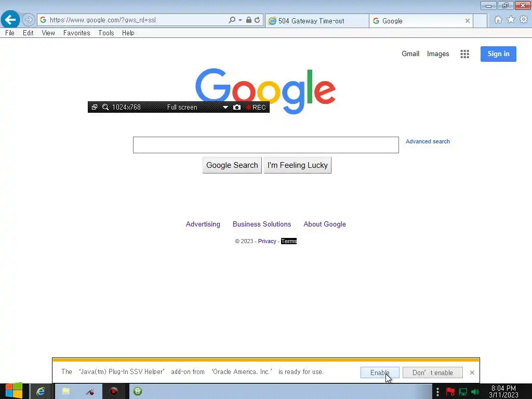This screenshot has width=532, height=399.
Task: Open the Favorites menu
Action: (x=77, y=33)
